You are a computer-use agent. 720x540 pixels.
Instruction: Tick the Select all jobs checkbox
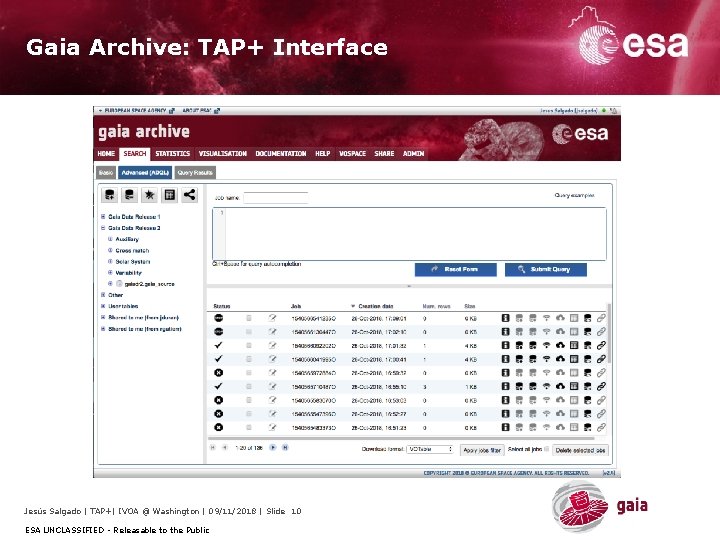[546, 449]
